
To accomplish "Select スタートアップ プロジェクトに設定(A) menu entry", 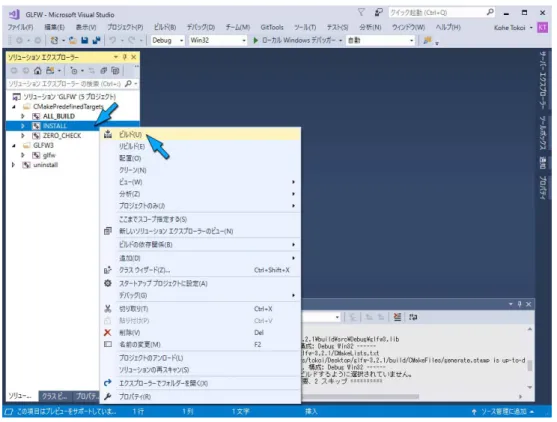I will coord(200,283).
